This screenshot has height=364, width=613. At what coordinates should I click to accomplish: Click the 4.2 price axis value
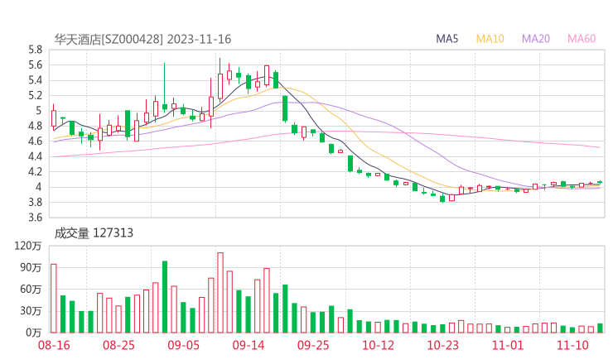(x=35, y=172)
